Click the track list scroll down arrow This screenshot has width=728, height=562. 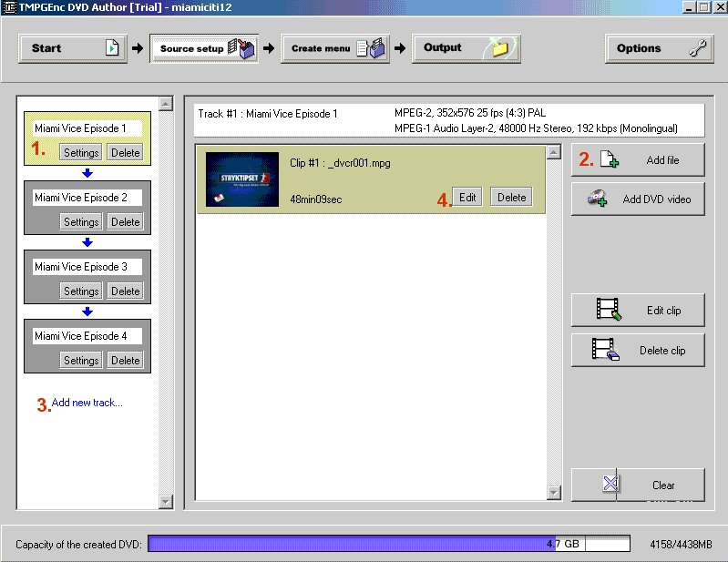coord(166,501)
